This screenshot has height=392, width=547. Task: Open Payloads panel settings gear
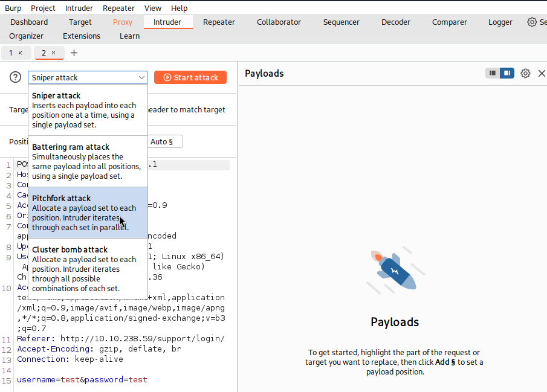tap(525, 73)
